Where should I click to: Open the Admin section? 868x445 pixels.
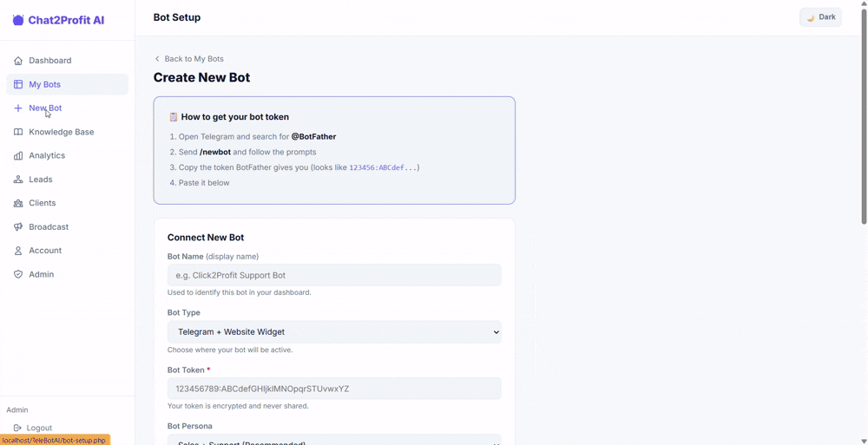(x=67, y=274)
